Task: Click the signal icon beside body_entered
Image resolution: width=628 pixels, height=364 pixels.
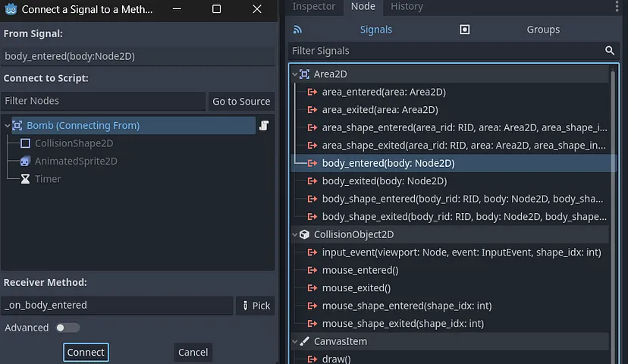Action: 312,163
